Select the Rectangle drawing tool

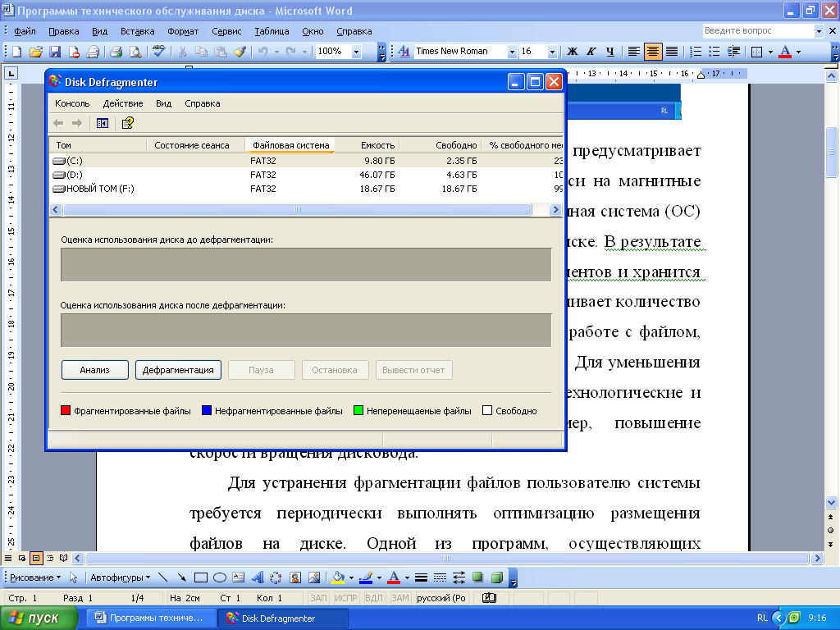click(201, 577)
